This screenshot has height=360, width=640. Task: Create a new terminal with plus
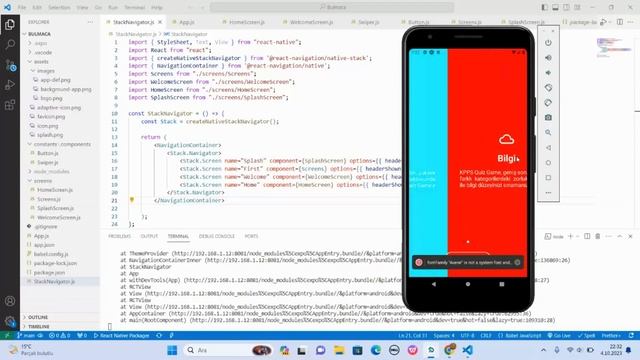[x=571, y=236]
